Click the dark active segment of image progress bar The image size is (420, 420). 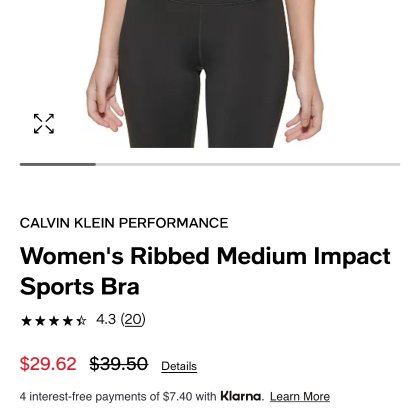58,164
